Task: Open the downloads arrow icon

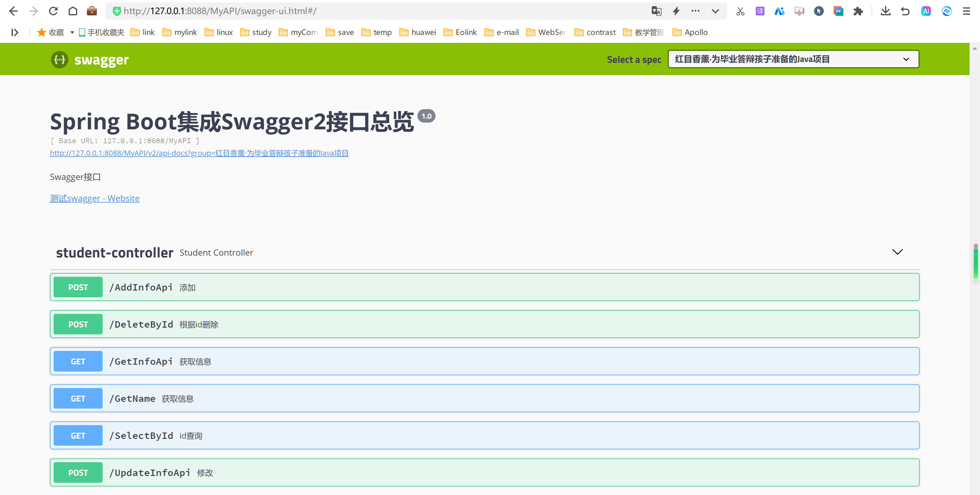Action: coord(886,11)
